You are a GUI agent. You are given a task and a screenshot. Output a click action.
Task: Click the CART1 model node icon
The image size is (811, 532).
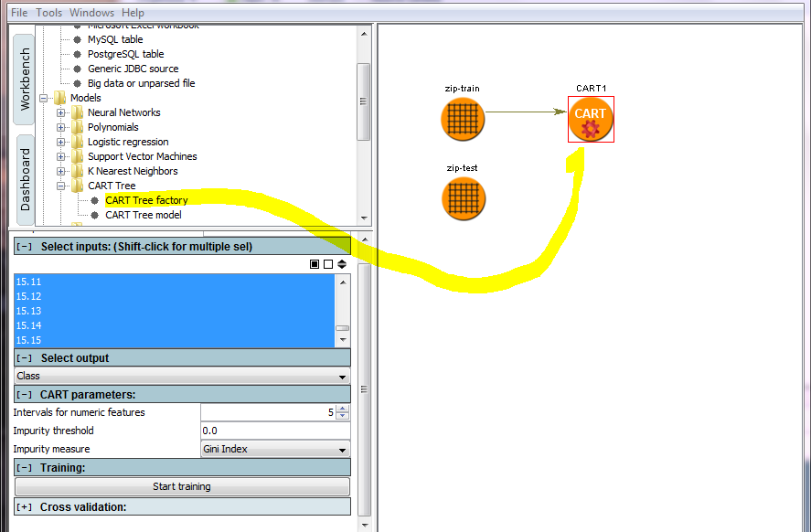tap(591, 120)
